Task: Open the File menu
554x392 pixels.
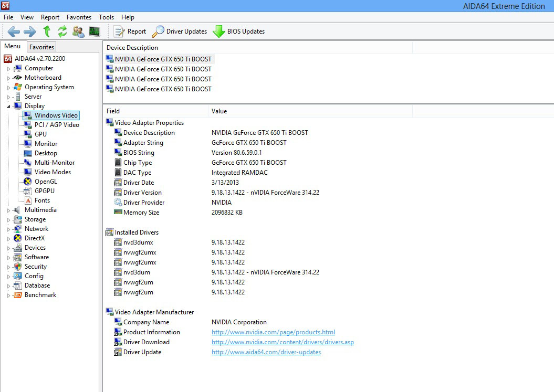Action: click(x=8, y=17)
